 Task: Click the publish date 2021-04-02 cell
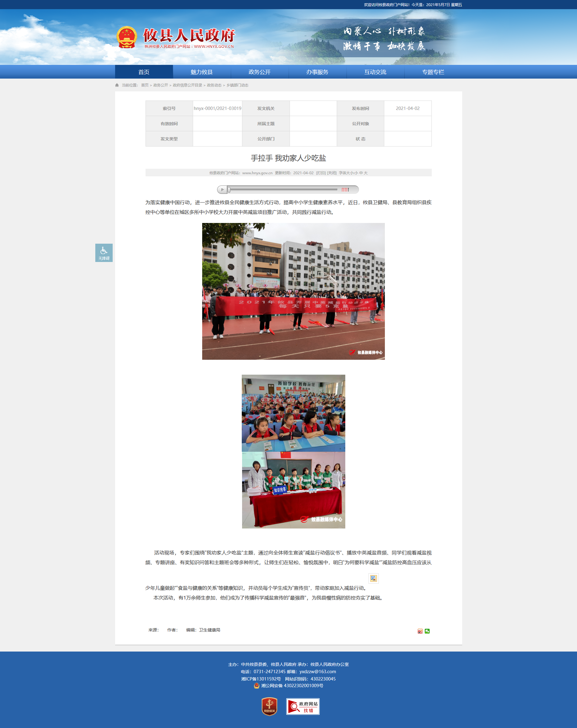click(407, 108)
